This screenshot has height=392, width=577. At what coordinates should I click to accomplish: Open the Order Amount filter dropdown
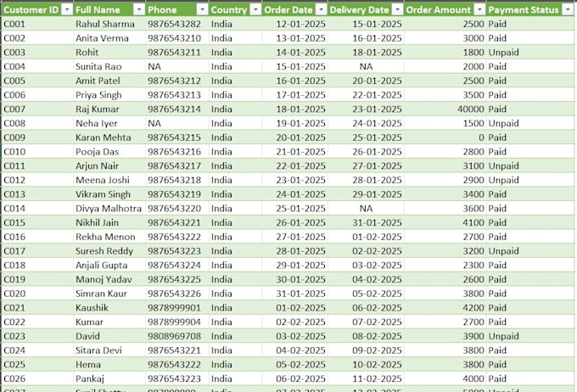pyautogui.click(x=479, y=9)
